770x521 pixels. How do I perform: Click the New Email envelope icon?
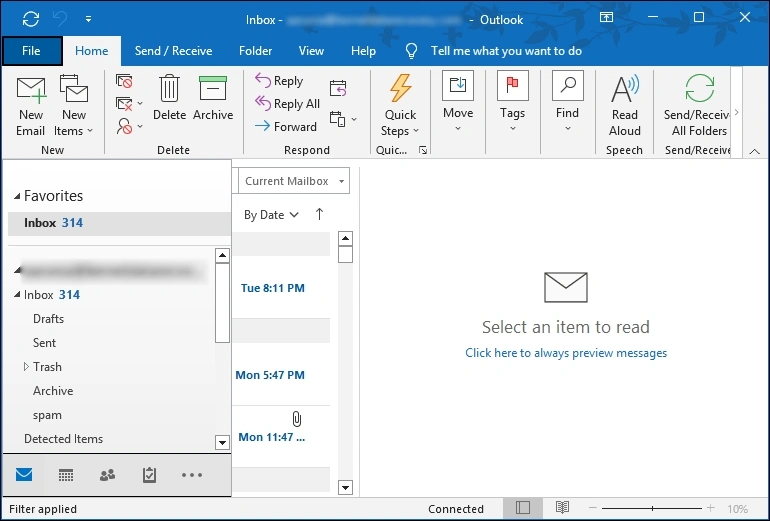pos(30,90)
